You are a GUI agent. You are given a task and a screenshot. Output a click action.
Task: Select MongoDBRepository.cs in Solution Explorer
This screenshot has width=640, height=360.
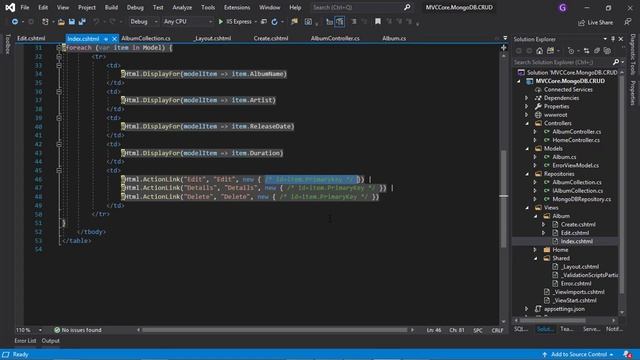(581, 199)
